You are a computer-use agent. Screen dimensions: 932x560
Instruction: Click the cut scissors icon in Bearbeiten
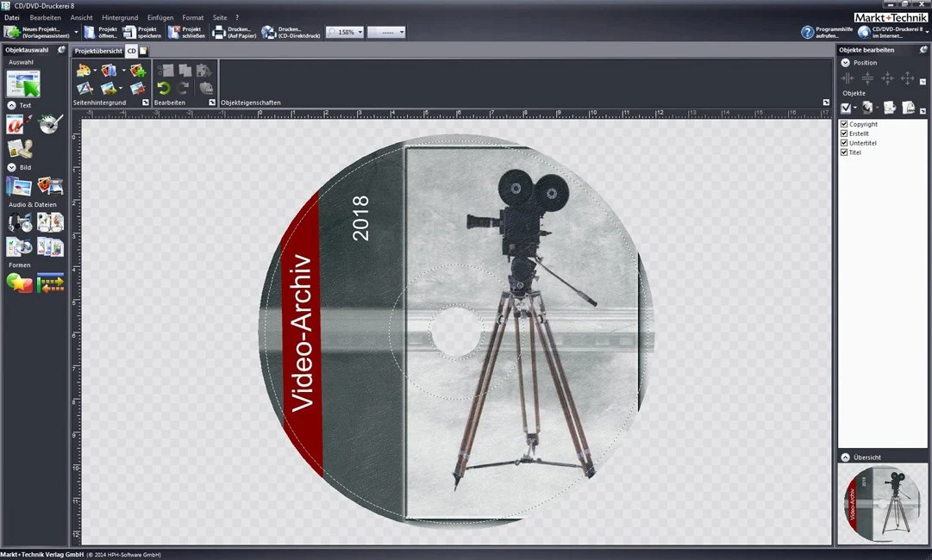pyautogui.click(x=166, y=71)
